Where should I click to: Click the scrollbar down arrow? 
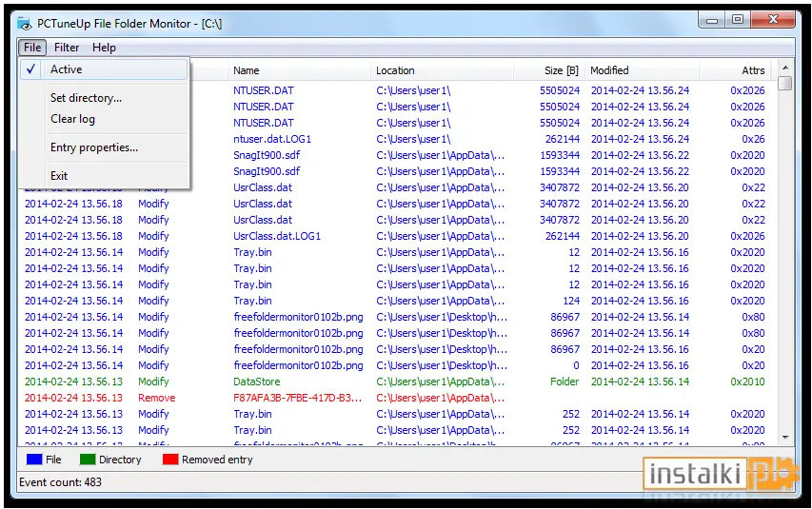point(785,438)
